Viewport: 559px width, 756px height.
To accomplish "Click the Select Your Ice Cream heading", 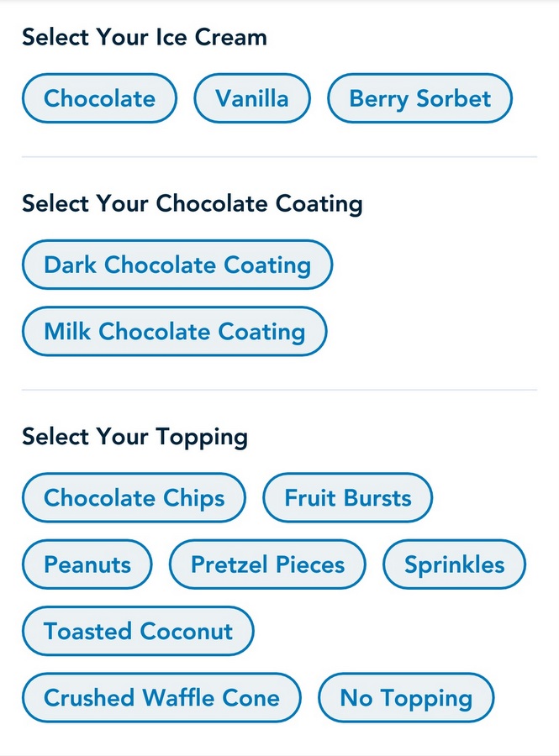I will [145, 37].
